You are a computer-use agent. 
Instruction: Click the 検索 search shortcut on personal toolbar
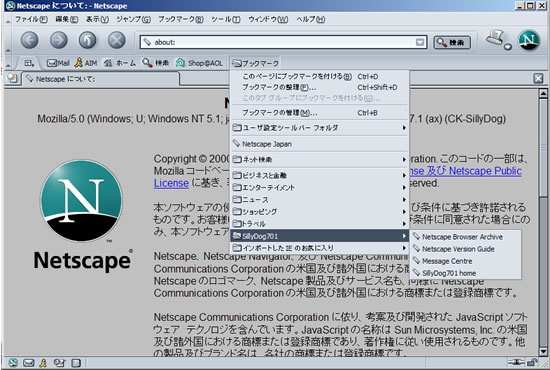click(156, 63)
